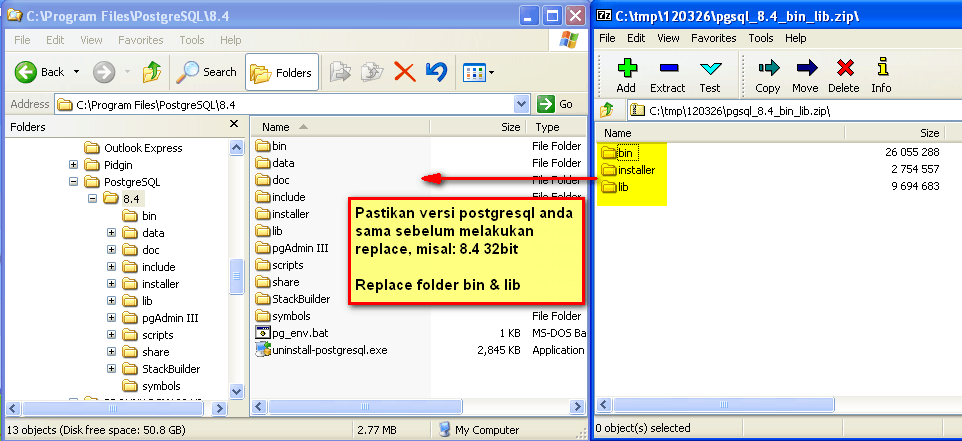
Task: Click the 7-Zip path field
Action: pyautogui.click(x=795, y=111)
